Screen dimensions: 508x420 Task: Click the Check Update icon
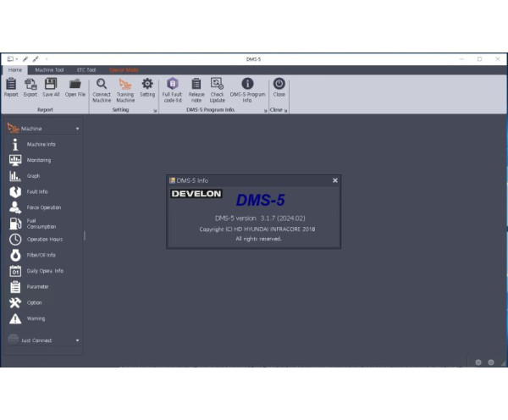(218, 87)
